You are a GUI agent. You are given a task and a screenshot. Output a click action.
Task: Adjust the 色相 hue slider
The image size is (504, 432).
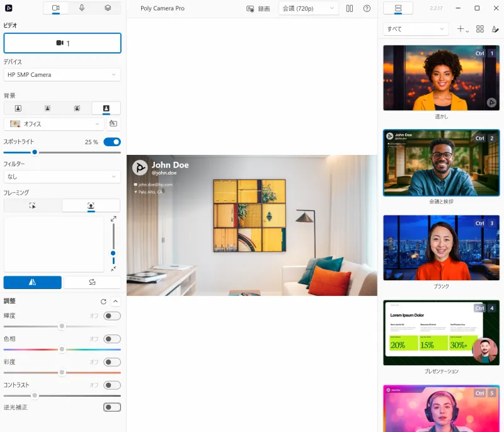point(62,350)
